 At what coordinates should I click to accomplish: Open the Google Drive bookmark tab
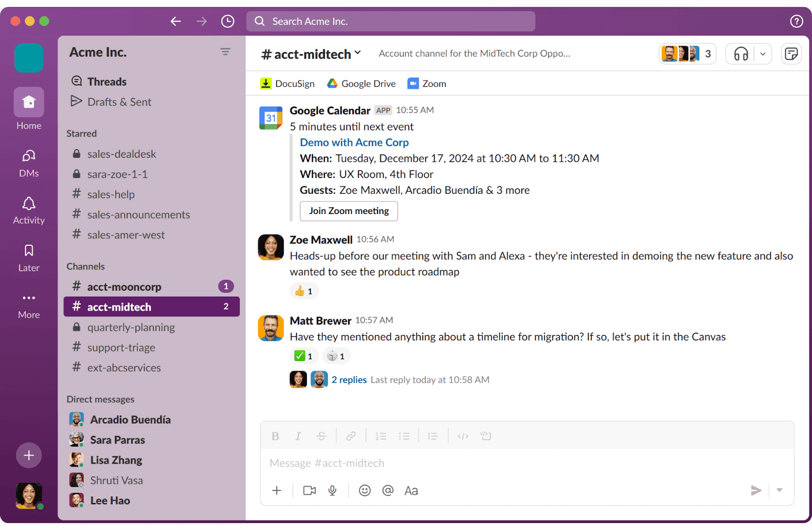(361, 83)
